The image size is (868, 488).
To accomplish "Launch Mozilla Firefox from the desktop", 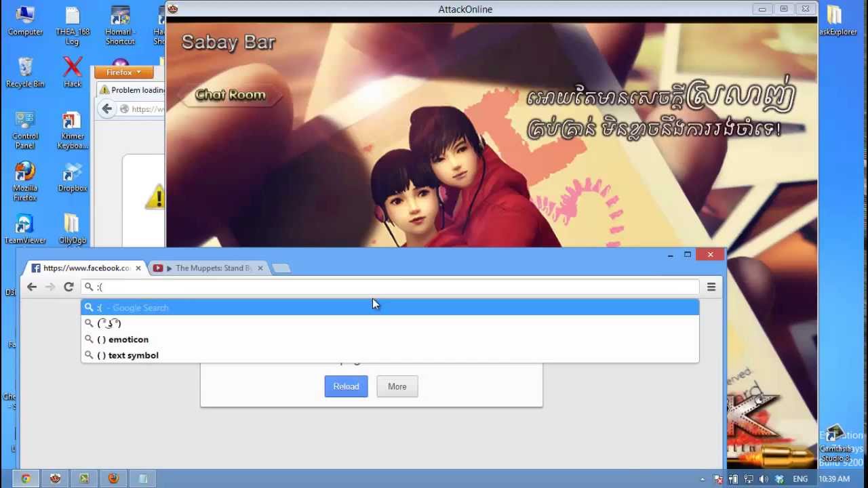I will pyautogui.click(x=25, y=182).
